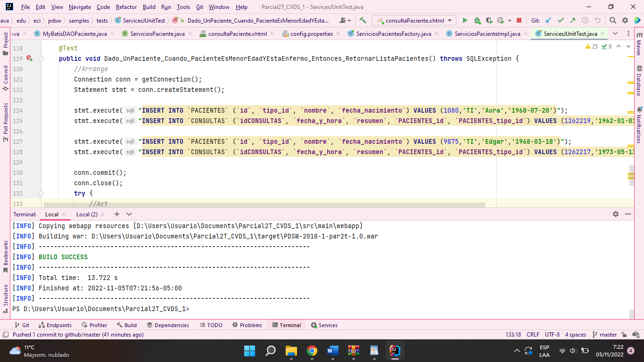Open Google Chrome from the taskbar
Viewport: 644px width, 362px height.
(312, 351)
